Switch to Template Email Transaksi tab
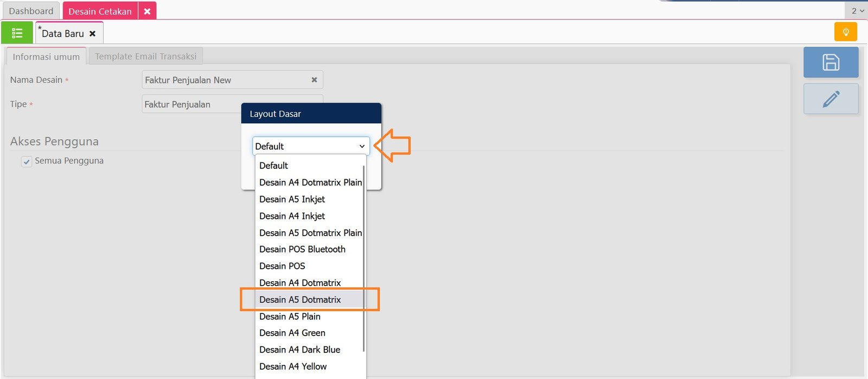 [x=145, y=56]
